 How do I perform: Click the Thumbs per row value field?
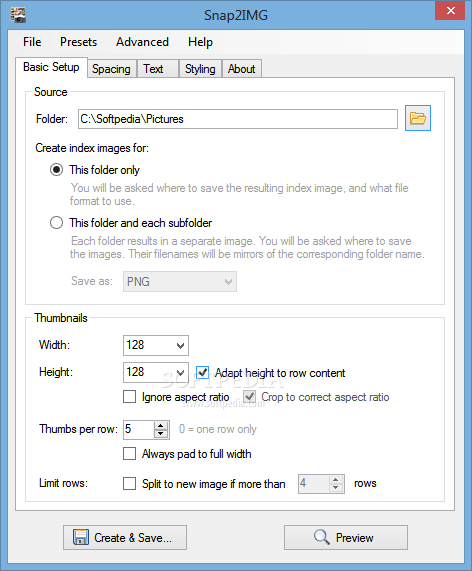[x=139, y=429]
